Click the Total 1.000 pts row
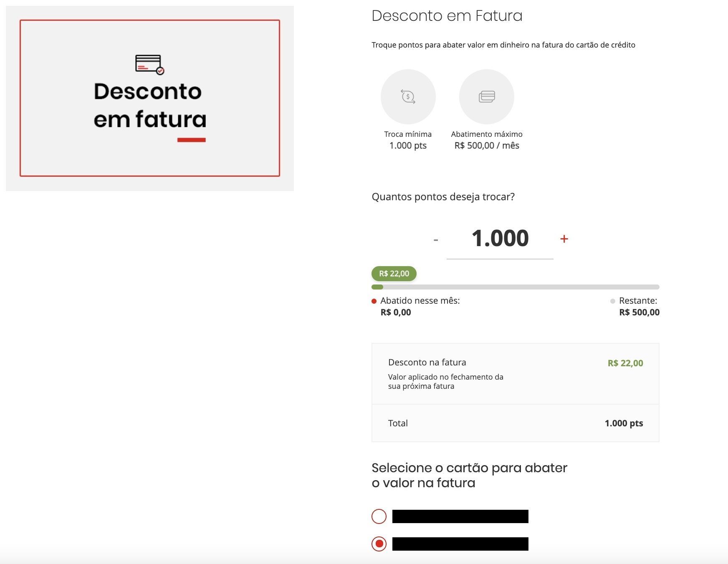 coord(516,423)
